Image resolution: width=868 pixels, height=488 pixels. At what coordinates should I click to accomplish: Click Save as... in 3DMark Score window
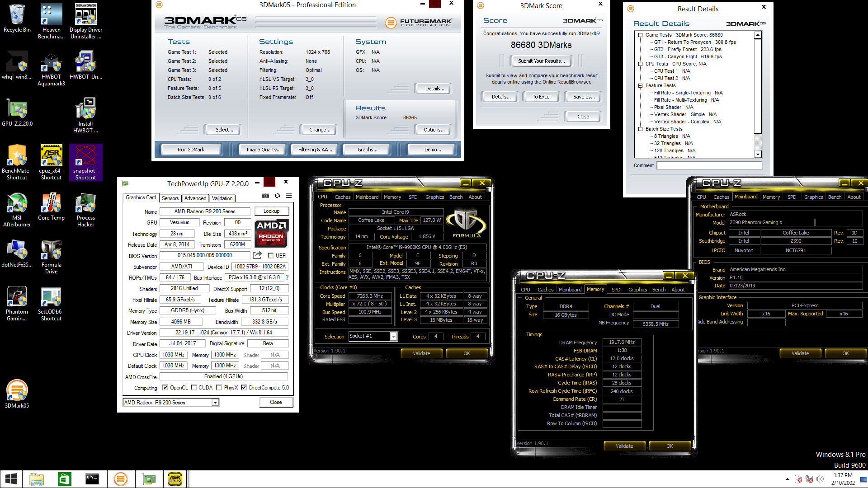584,97
